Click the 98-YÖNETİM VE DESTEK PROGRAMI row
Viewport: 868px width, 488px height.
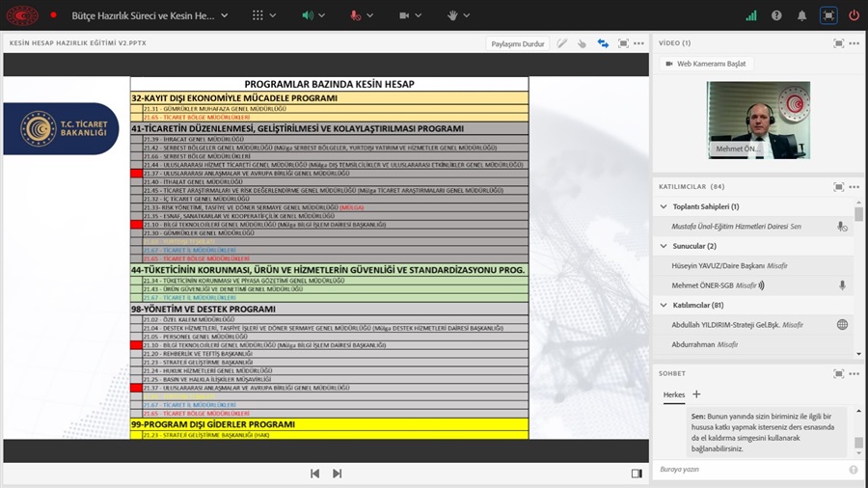pos(330,309)
